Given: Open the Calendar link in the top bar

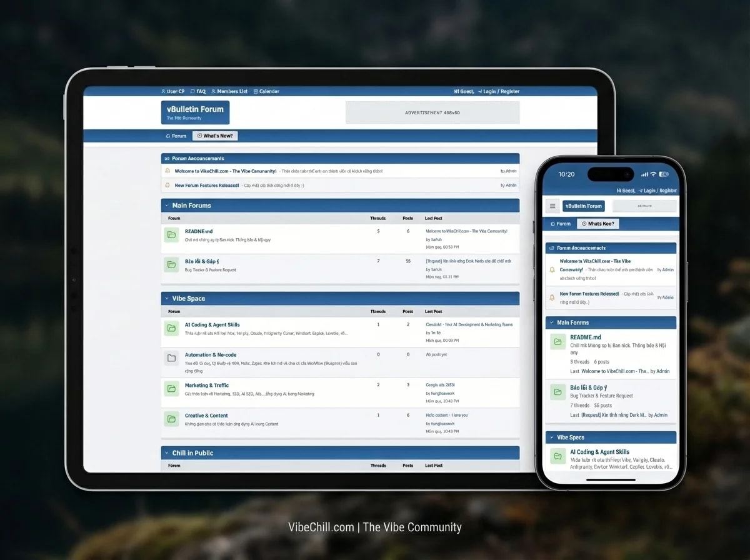Looking at the screenshot, I should pos(266,91).
